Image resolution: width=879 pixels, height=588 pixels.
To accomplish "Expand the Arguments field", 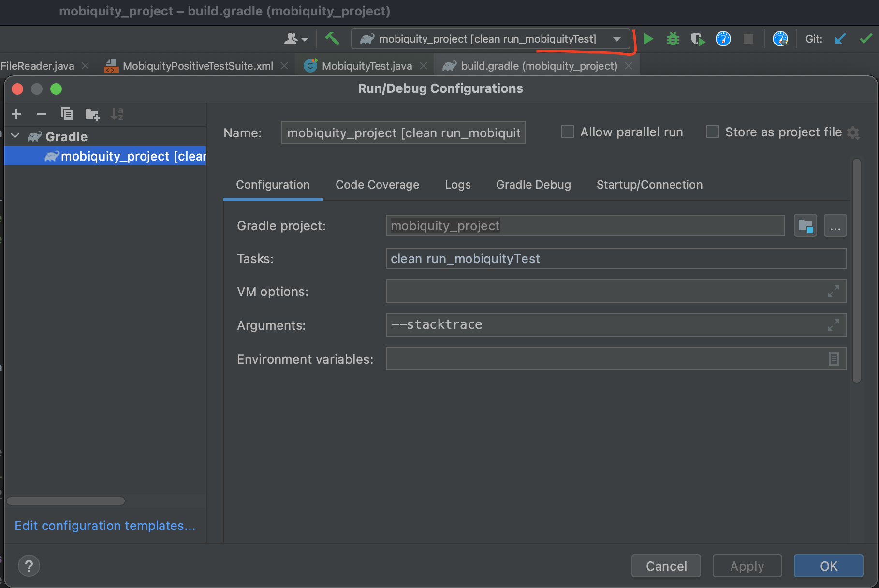I will pyautogui.click(x=833, y=325).
